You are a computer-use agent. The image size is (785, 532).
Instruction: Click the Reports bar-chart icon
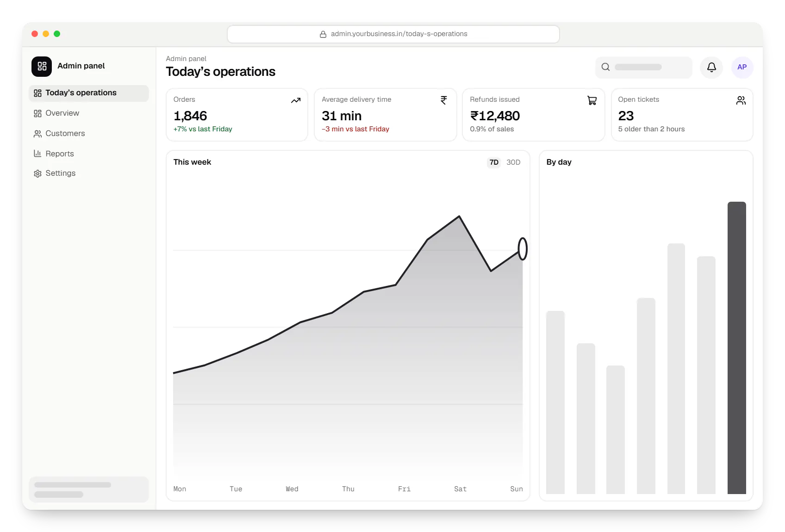37,154
